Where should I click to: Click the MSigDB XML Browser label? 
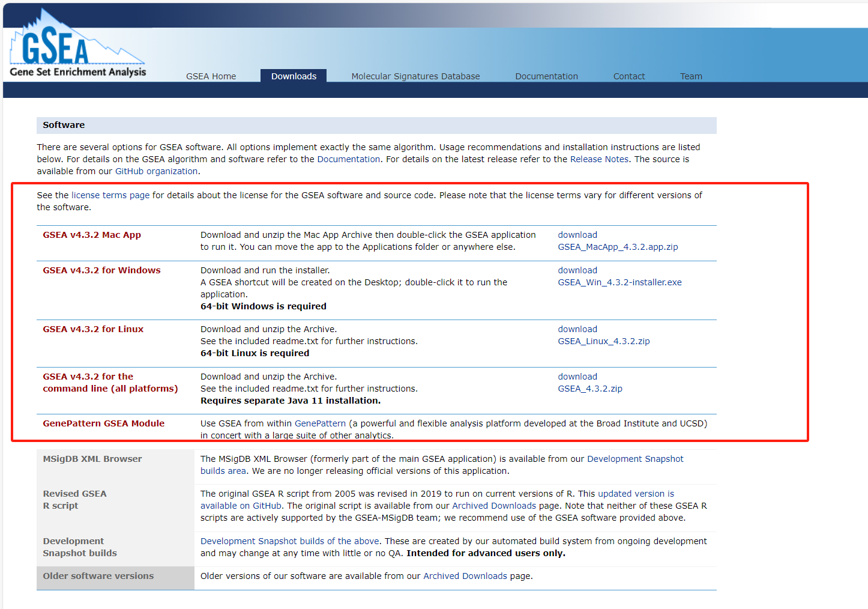click(92, 459)
